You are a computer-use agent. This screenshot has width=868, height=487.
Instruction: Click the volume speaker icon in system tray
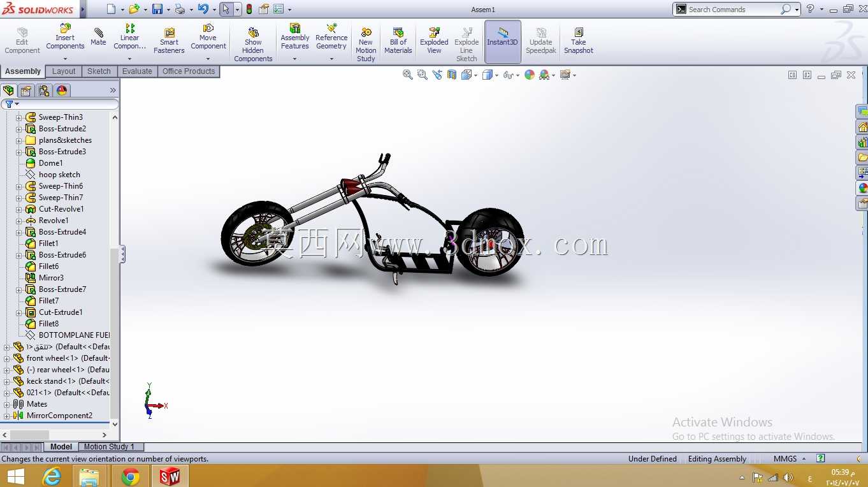(x=788, y=477)
